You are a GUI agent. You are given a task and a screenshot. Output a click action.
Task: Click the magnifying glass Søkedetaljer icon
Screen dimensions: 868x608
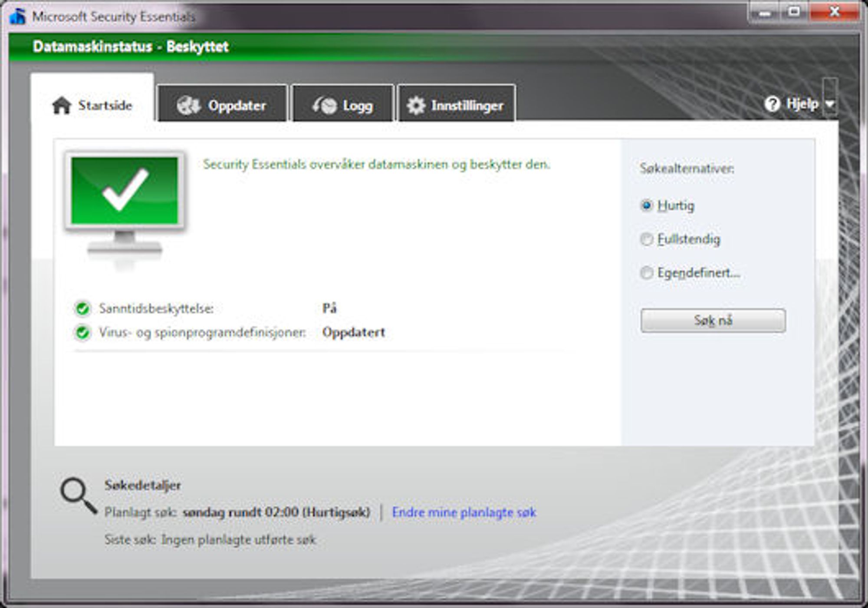(x=79, y=496)
